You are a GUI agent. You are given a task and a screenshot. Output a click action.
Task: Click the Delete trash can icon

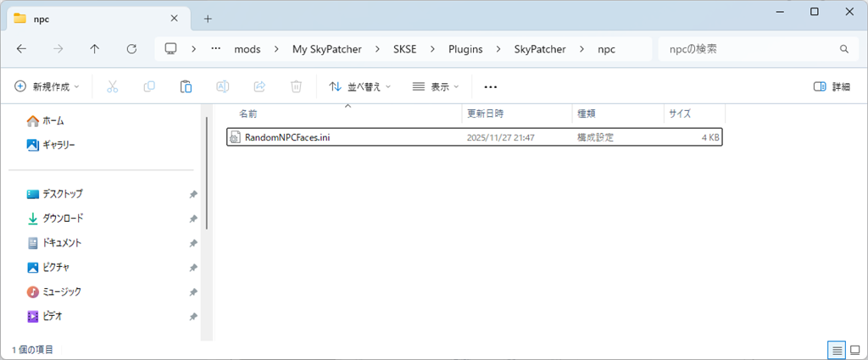[x=296, y=86]
